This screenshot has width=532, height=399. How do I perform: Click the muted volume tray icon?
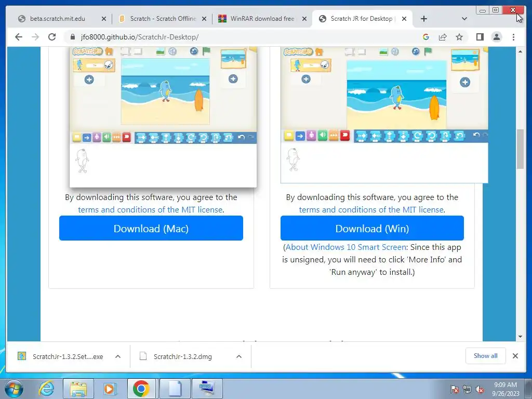[480, 390]
